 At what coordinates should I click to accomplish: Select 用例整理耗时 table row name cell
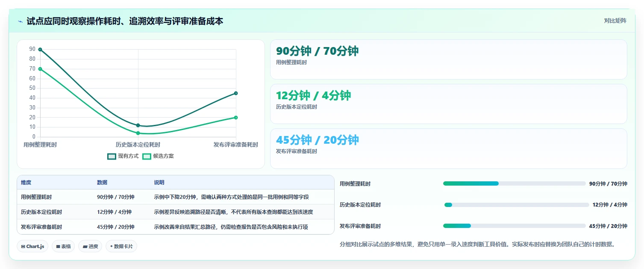click(36, 197)
